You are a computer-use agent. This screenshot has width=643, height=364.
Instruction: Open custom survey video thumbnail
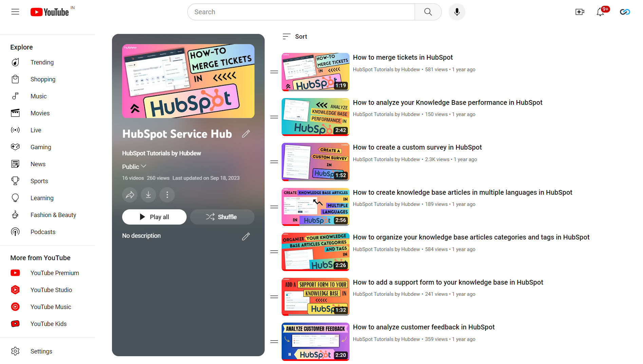pyautogui.click(x=316, y=162)
